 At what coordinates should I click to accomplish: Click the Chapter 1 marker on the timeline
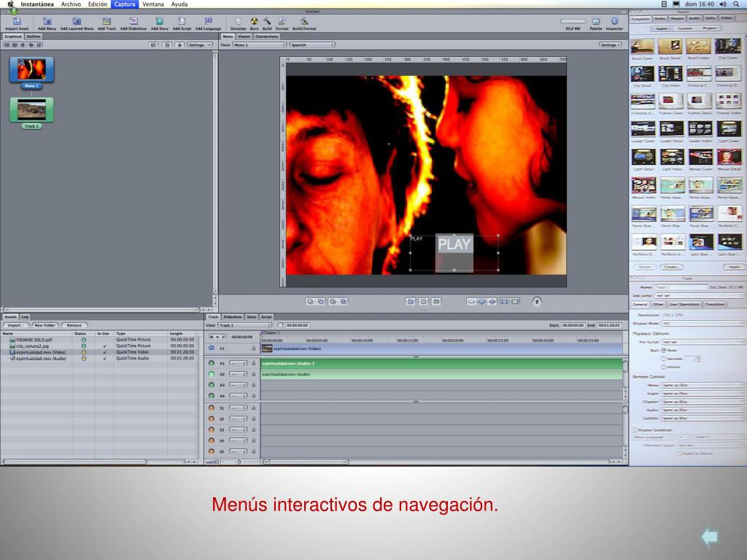271,332
